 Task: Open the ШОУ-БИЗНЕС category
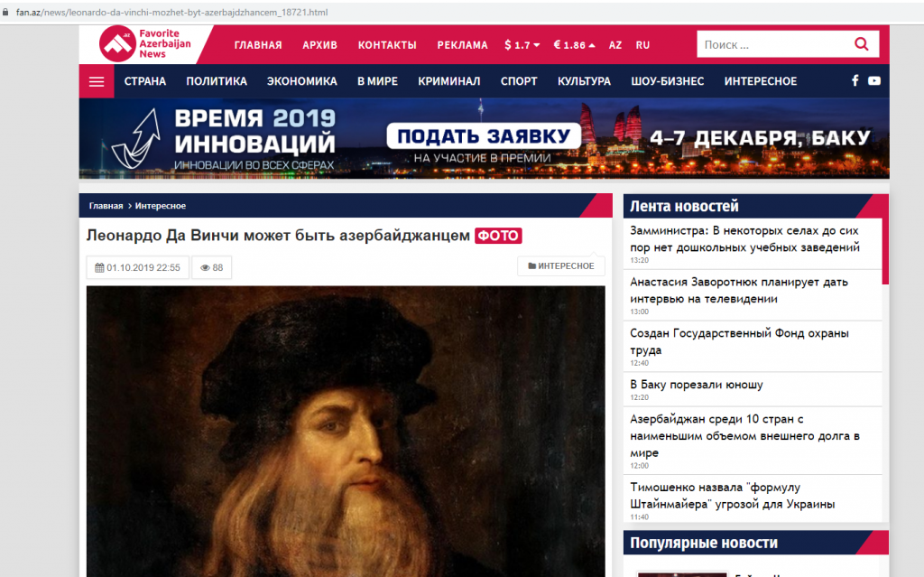[667, 81]
